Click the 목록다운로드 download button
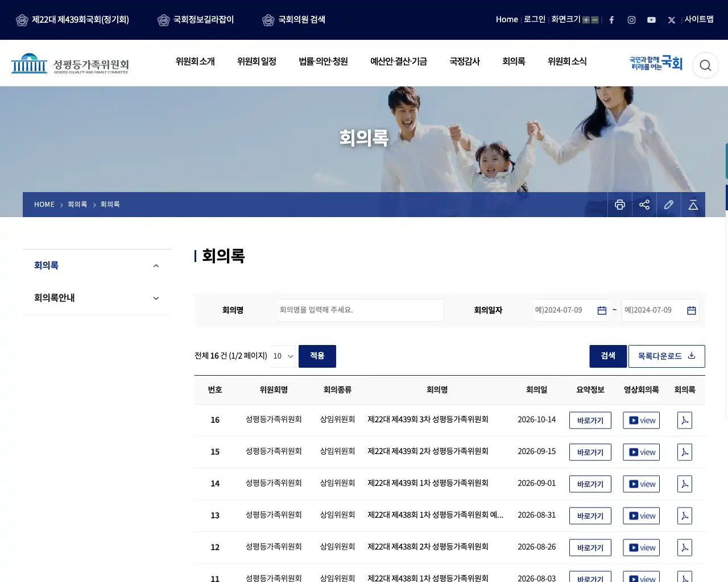 (x=667, y=356)
